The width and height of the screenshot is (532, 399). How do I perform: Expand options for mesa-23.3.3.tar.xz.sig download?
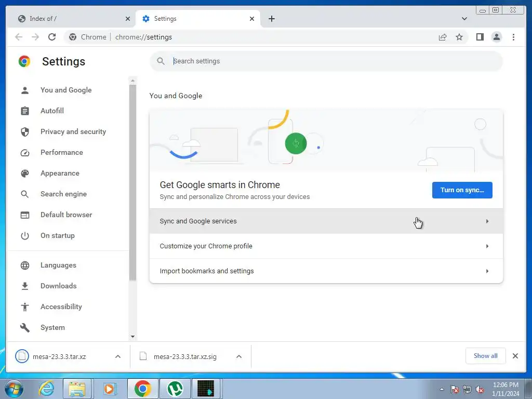click(x=239, y=356)
